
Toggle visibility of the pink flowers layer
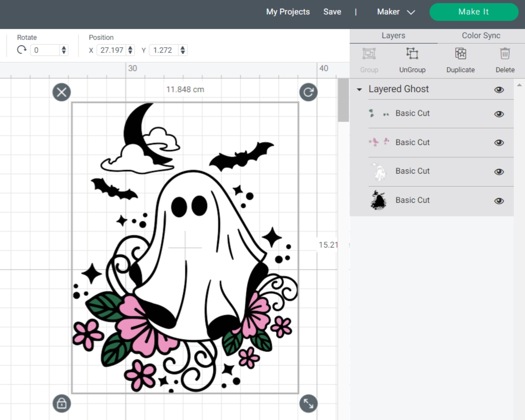pyautogui.click(x=499, y=143)
